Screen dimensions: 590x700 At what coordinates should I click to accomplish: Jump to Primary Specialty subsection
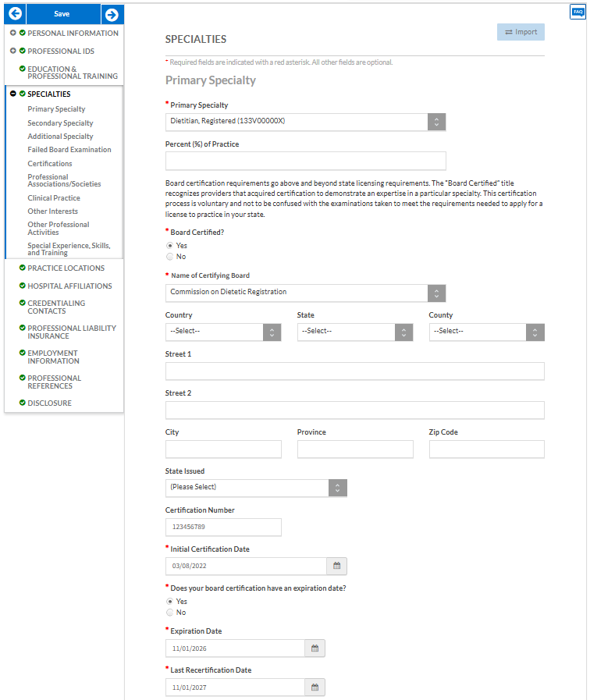coord(56,109)
